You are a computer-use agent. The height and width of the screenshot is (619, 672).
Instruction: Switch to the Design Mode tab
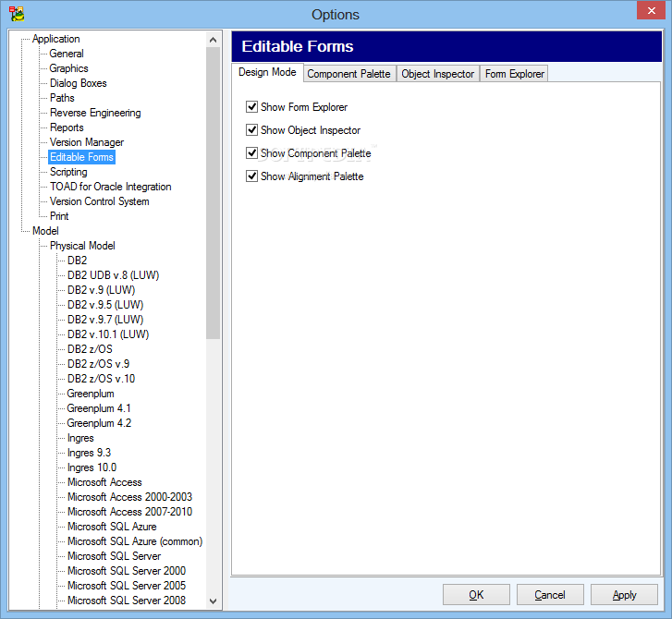267,72
